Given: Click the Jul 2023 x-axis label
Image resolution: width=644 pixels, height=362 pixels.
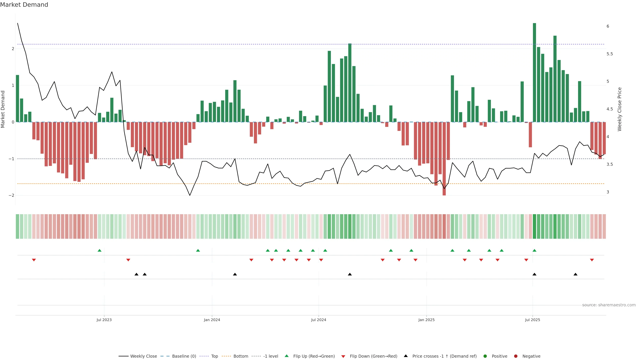Looking at the screenshot, I should click(x=104, y=320).
